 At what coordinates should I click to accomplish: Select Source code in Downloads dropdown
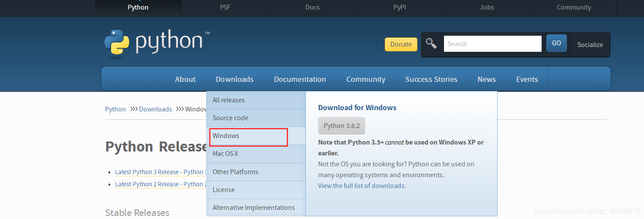256,118
